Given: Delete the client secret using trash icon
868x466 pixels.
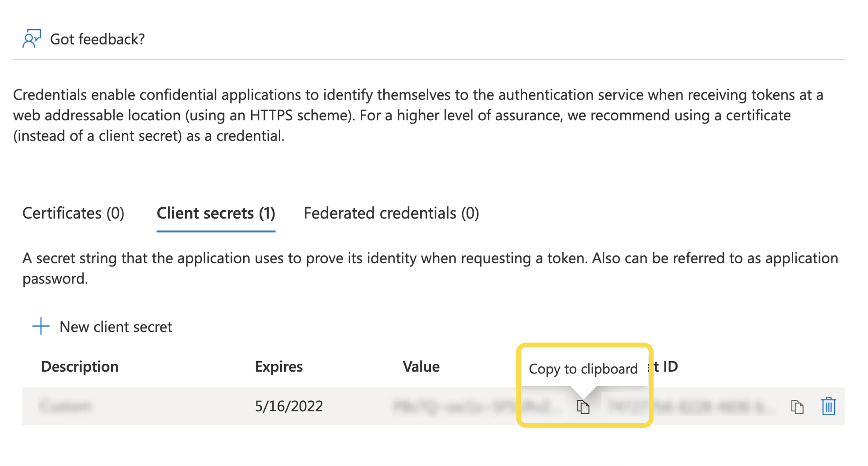Looking at the screenshot, I should coord(828,406).
